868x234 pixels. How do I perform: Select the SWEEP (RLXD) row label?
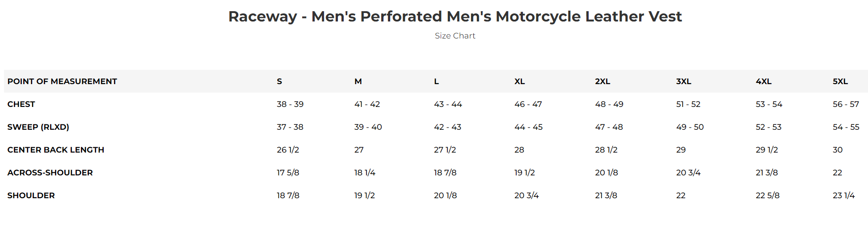point(38,127)
